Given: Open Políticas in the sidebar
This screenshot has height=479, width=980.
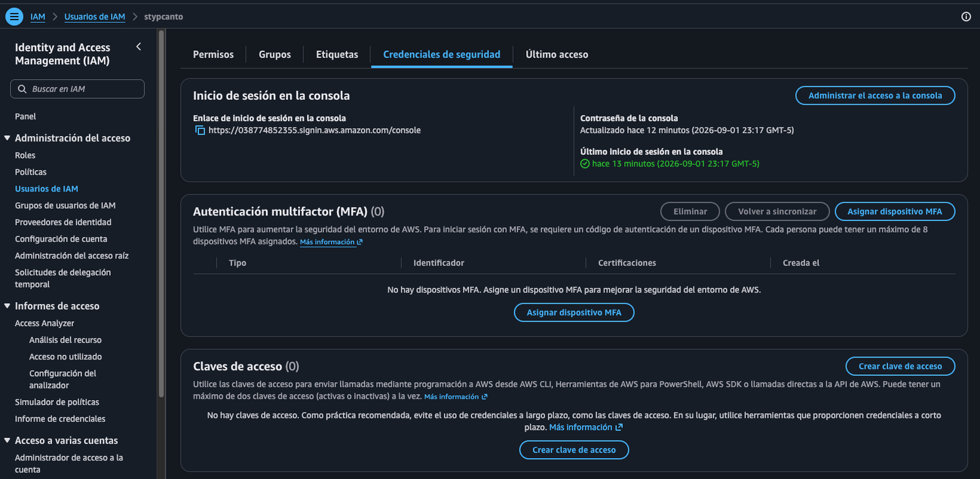Looking at the screenshot, I should point(31,172).
